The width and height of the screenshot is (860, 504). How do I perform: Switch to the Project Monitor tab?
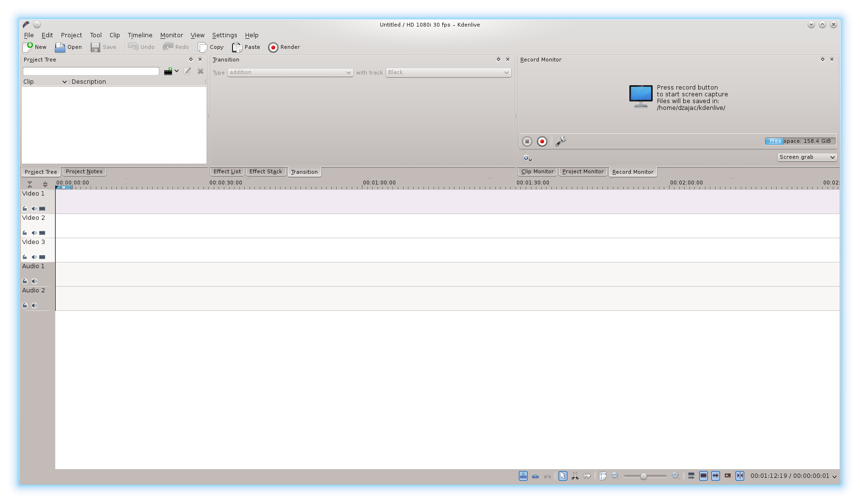[583, 171]
